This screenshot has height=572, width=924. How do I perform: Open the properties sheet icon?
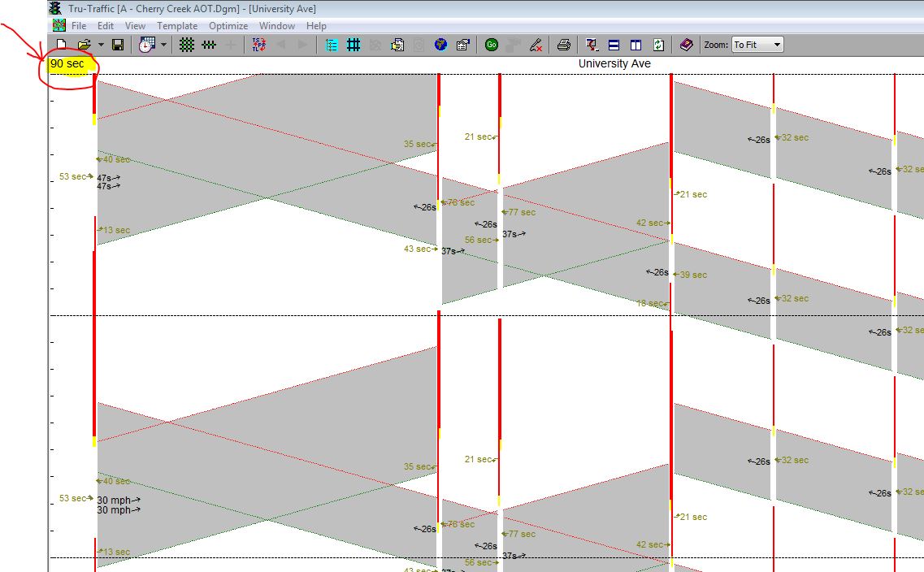tap(462, 45)
